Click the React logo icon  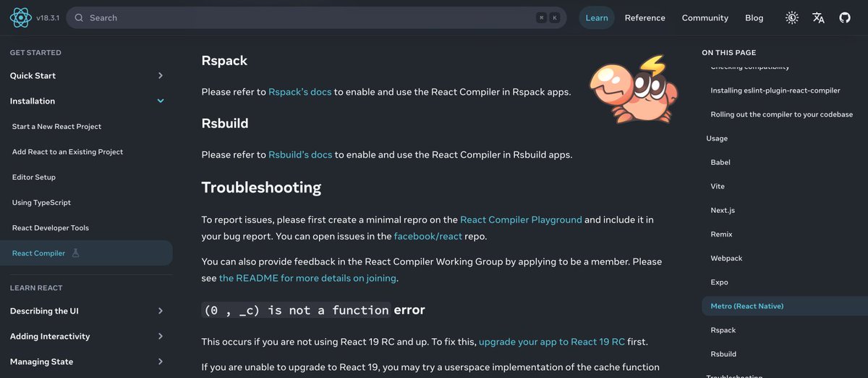pyautogui.click(x=20, y=17)
